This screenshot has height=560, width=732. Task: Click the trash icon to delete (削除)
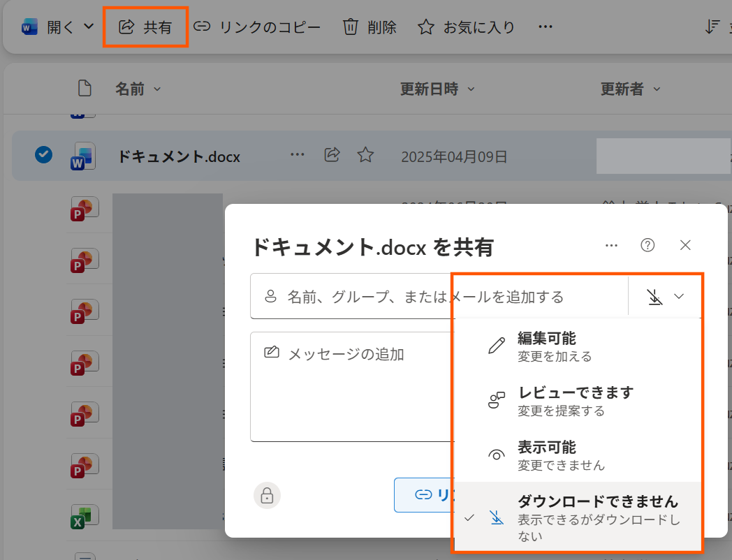click(x=351, y=27)
